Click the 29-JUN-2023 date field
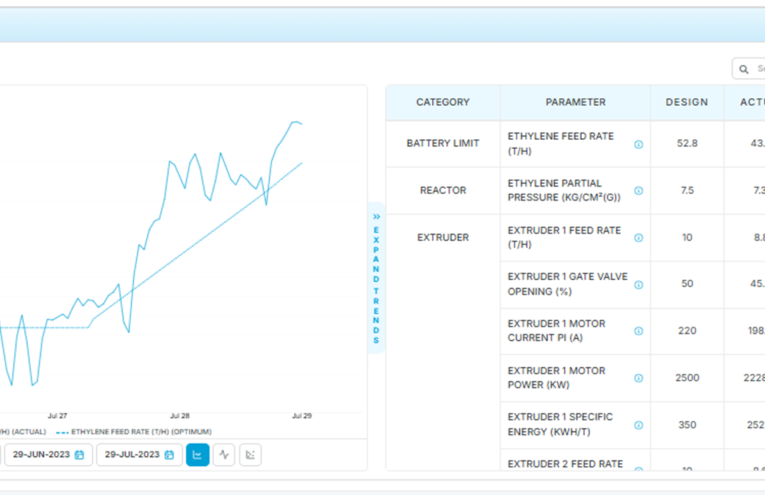765x495 pixels. coord(48,455)
